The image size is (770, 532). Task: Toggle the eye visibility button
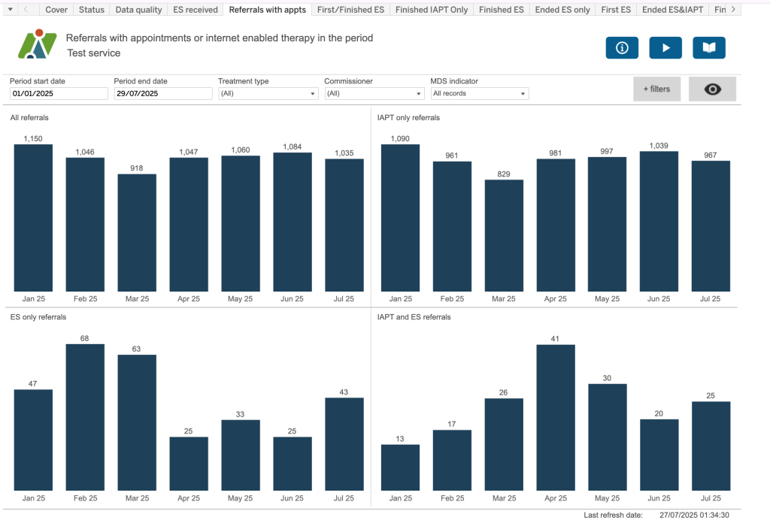tap(712, 89)
